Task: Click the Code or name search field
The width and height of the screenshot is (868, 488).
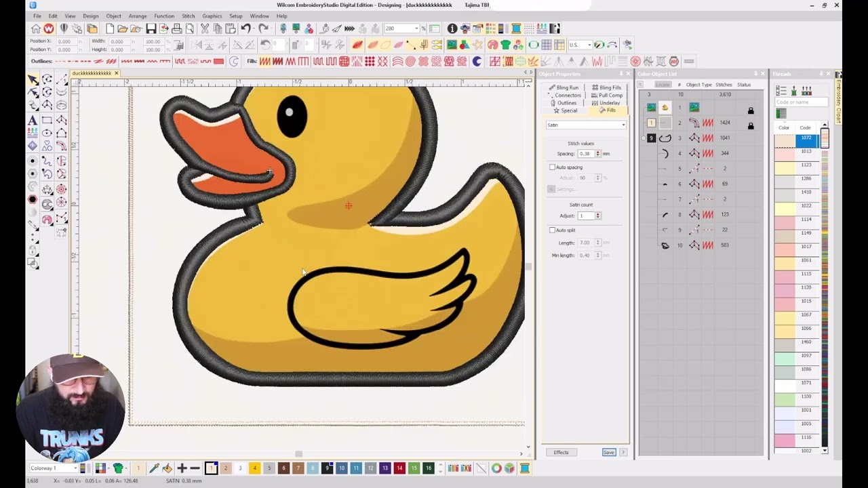Action: pyautogui.click(x=802, y=102)
